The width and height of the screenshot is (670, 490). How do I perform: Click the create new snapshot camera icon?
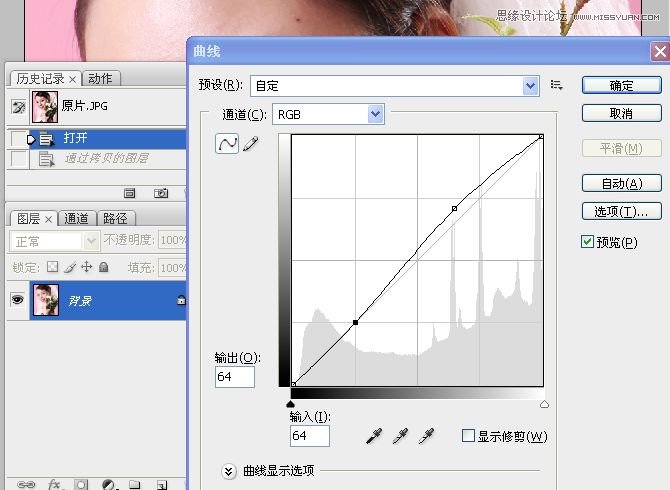161,193
